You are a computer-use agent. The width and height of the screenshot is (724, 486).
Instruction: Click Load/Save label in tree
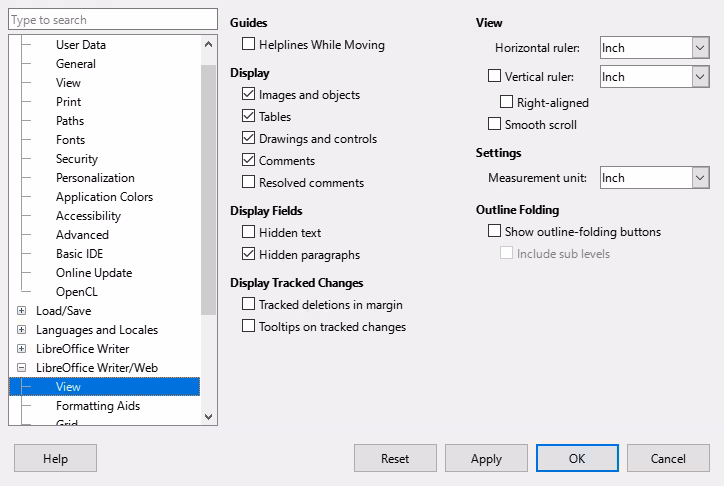coord(64,311)
